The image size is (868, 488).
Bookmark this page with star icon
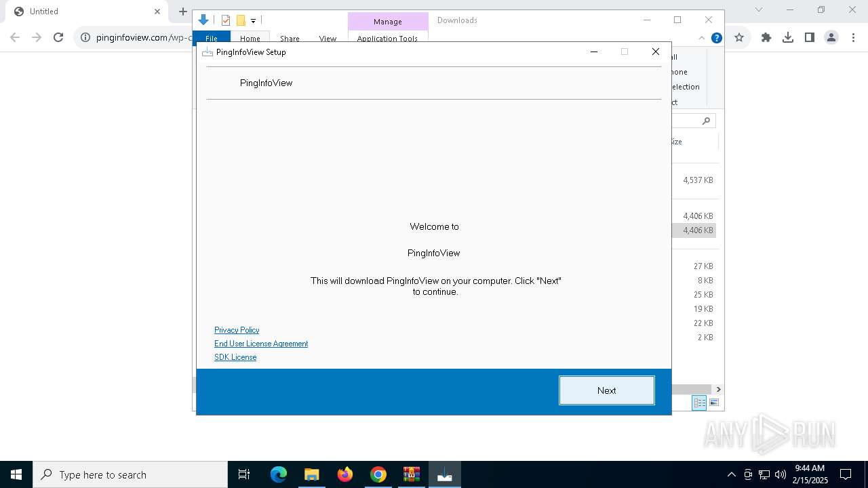[739, 38]
